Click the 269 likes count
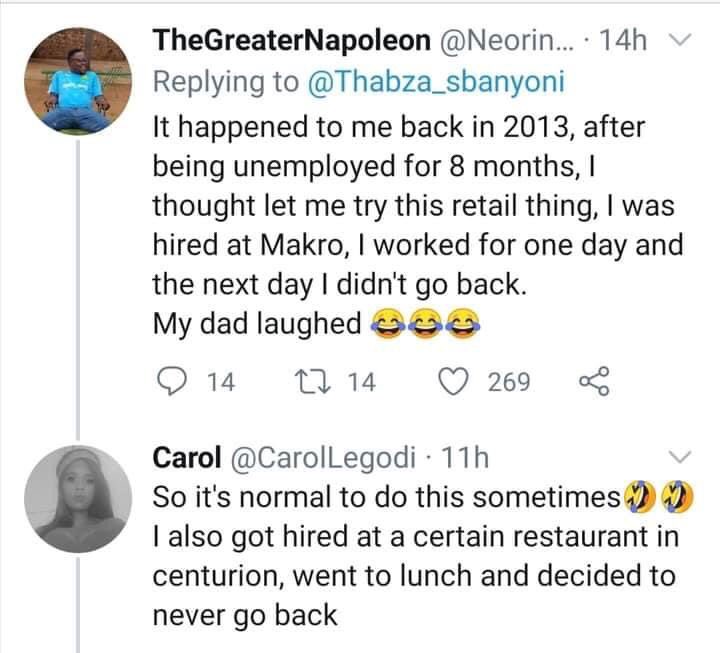720x653 pixels. [509, 382]
